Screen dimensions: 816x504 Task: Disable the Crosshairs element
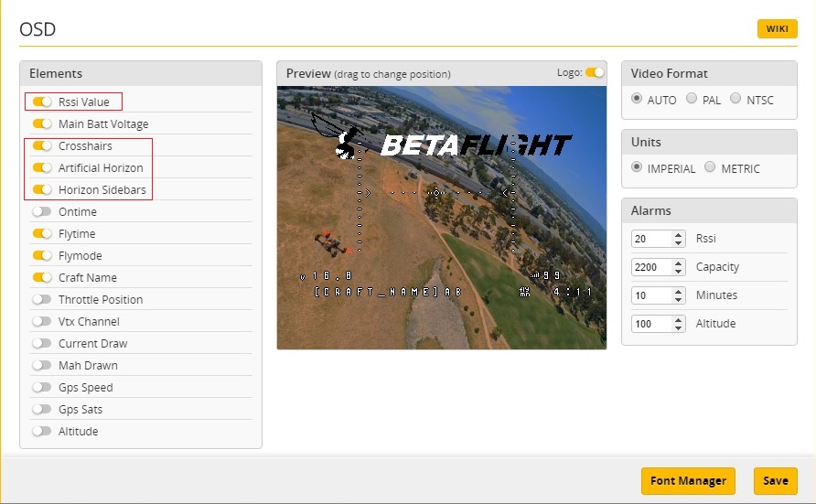point(42,145)
